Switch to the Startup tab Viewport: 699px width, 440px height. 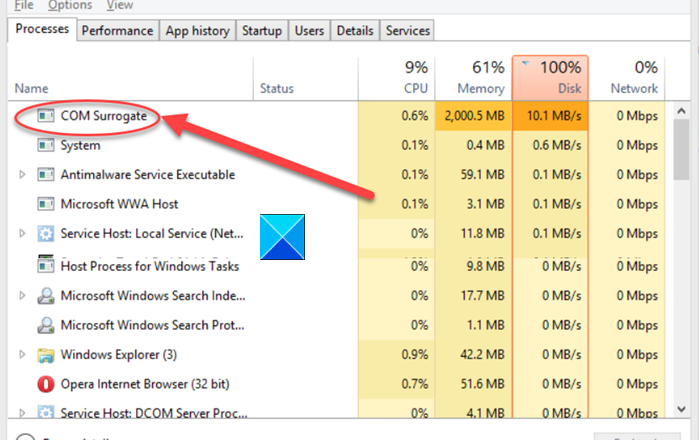click(x=262, y=31)
